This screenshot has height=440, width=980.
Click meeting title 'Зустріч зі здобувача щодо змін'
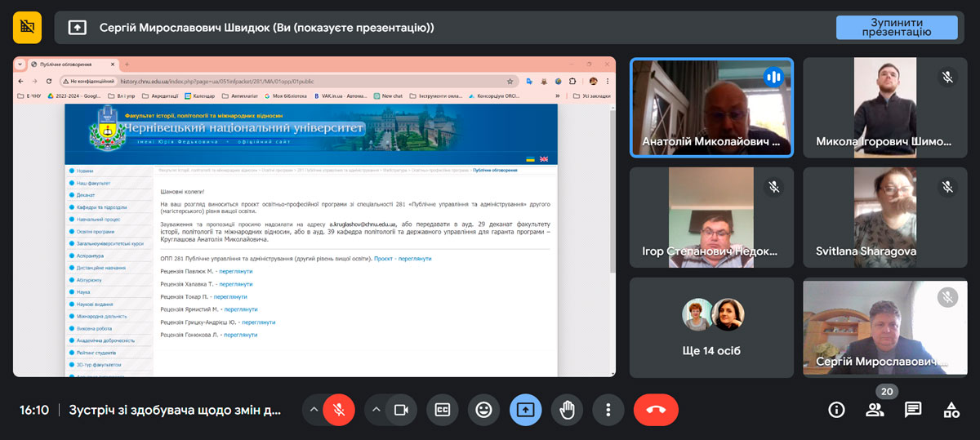pyautogui.click(x=175, y=410)
